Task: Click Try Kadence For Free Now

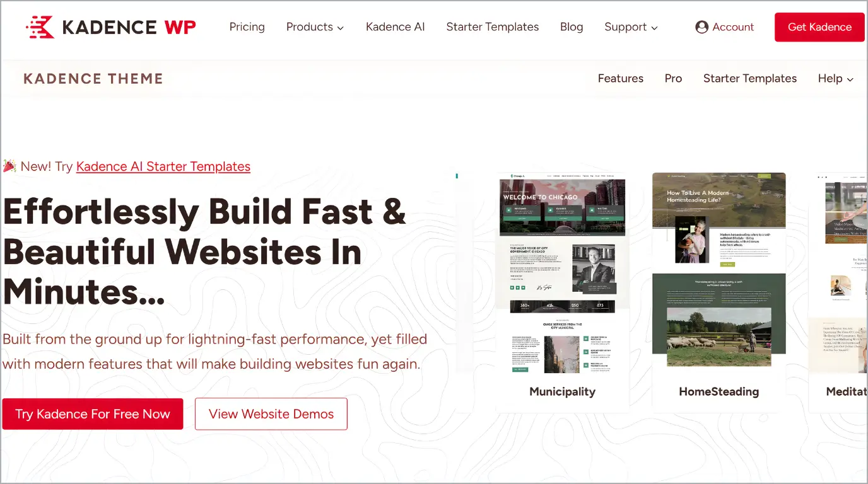Action: click(x=93, y=414)
